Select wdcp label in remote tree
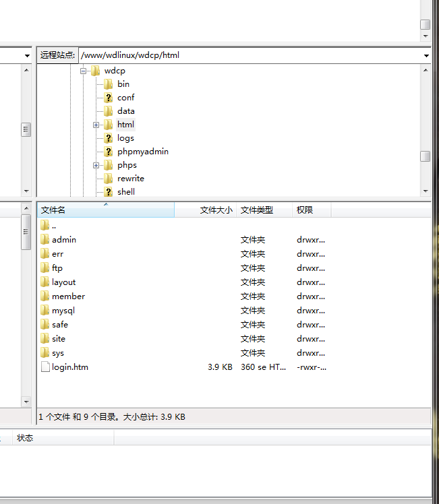 coord(115,71)
